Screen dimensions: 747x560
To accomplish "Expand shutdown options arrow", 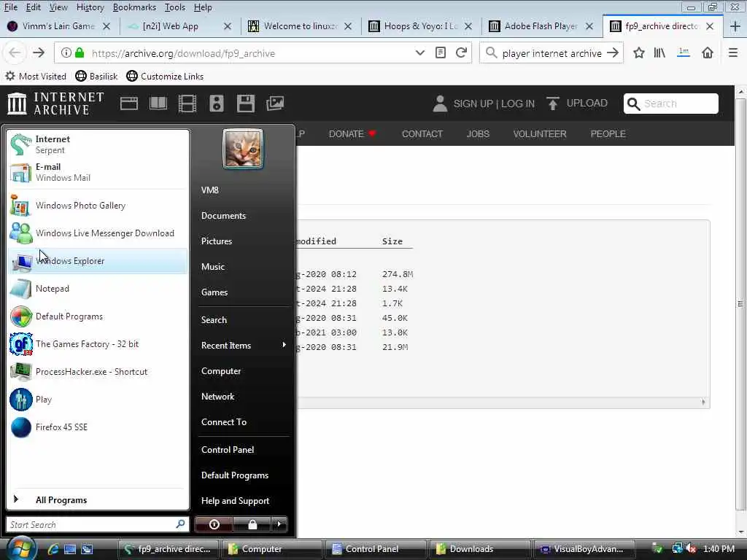I will coord(279,524).
